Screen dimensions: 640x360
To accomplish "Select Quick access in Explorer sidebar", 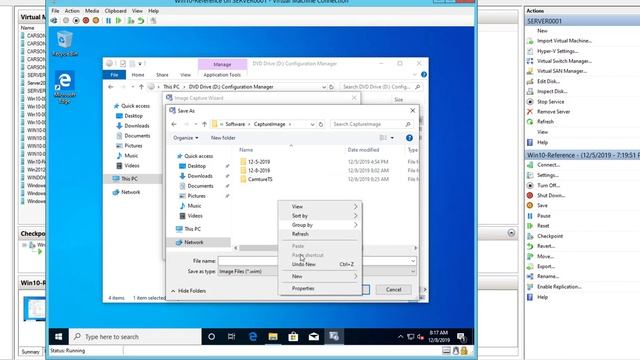I will (135, 106).
